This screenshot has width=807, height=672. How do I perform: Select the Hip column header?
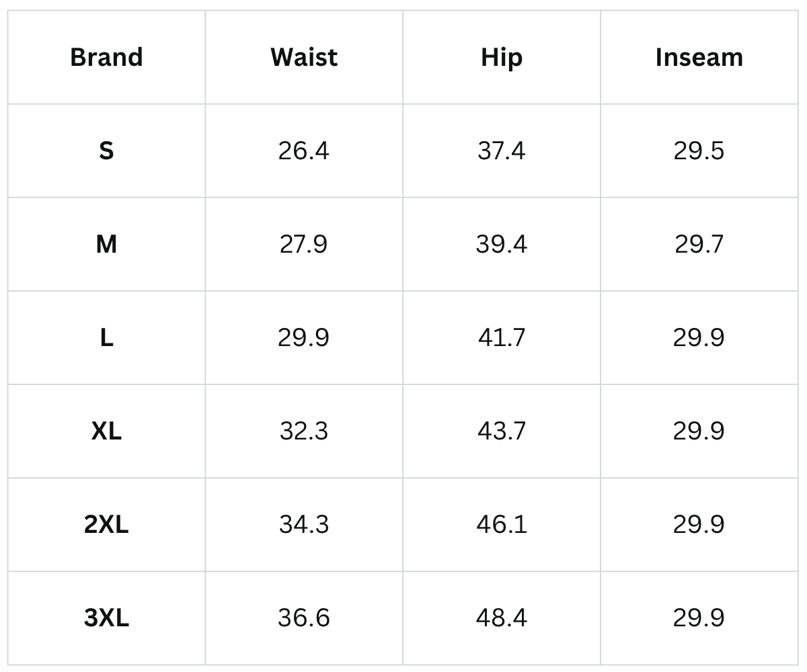tap(502, 57)
